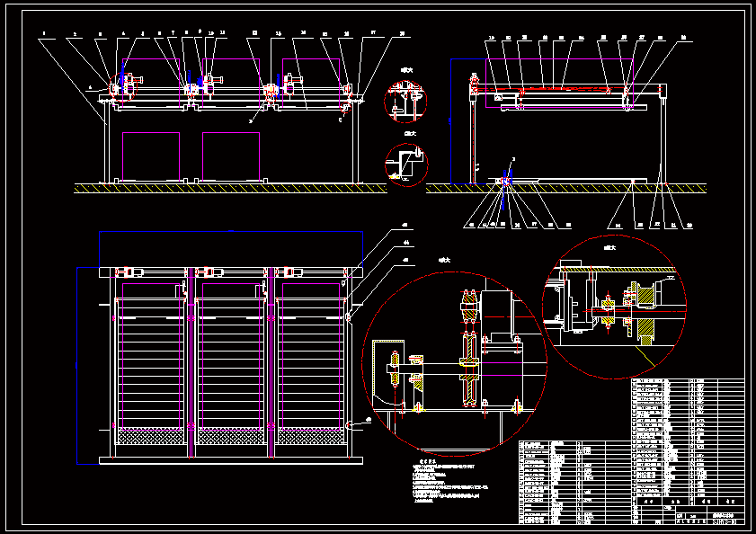Click the hatched ground strip under the side elevation
The height and width of the screenshot is (534, 756).
coord(566,188)
